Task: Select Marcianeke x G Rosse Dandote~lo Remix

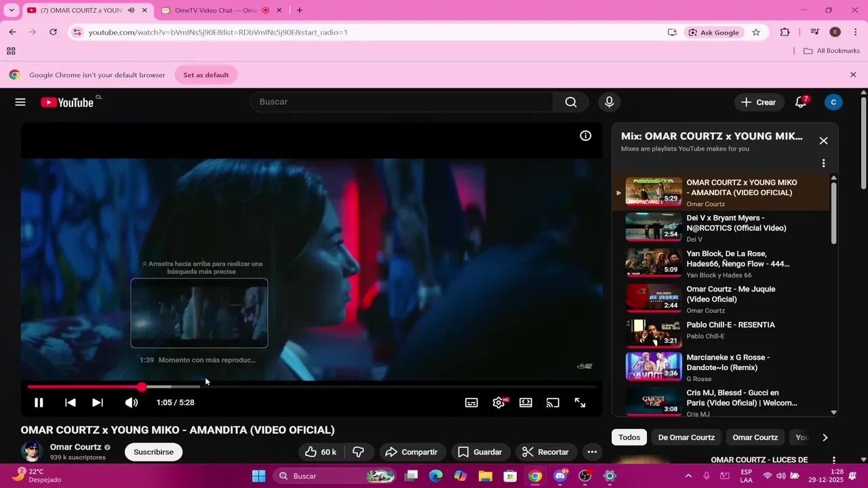Action: pyautogui.click(x=722, y=367)
